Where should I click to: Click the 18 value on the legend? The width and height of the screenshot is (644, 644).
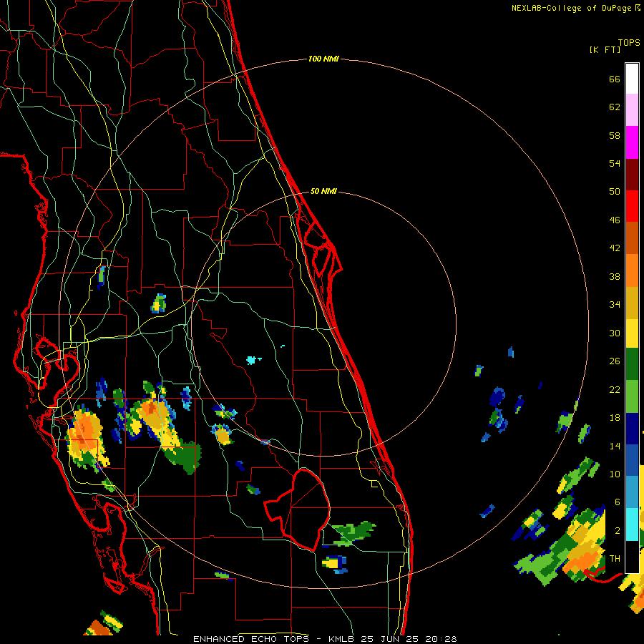(x=615, y=418)
